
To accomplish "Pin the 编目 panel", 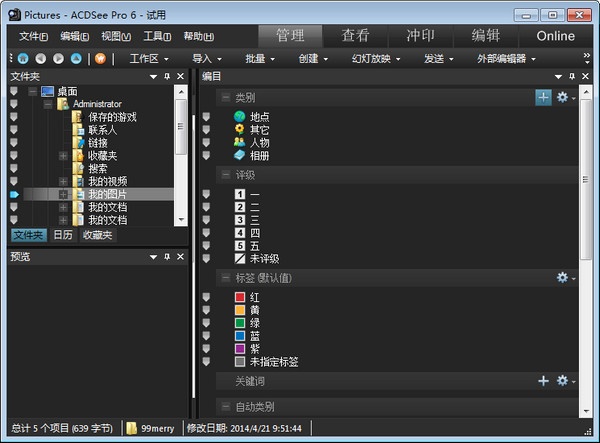I will 572,77.
